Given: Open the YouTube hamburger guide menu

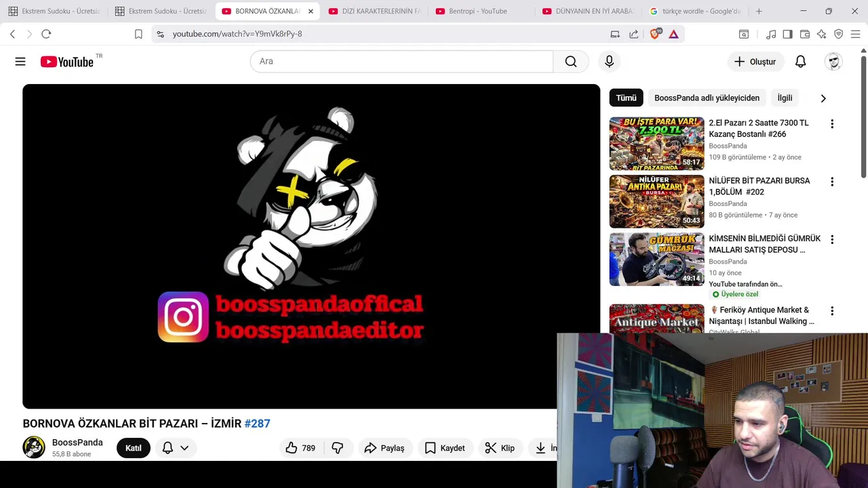Looking at the screenshot, I should coord(20,62).
